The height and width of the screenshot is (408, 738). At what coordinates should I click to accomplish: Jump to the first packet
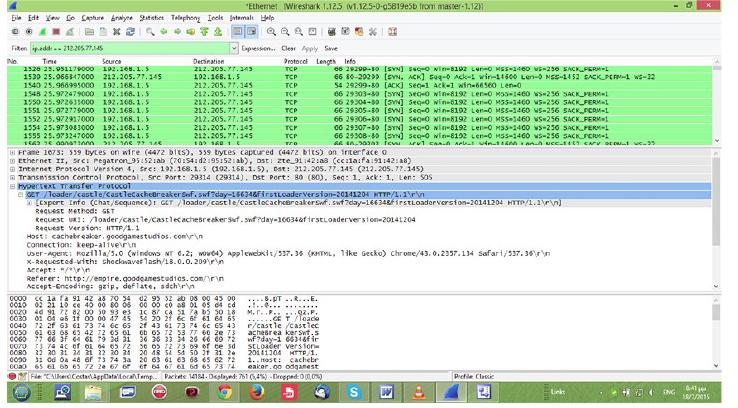[204, 32]
